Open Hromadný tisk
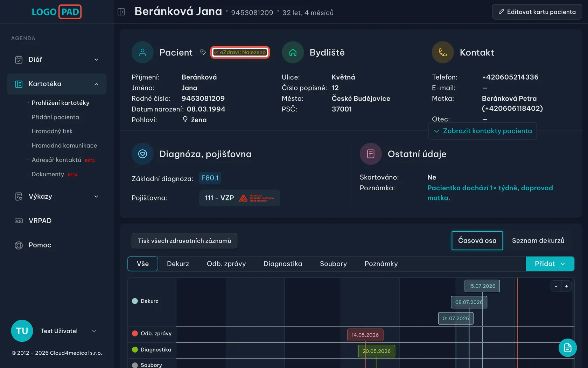The height and width of the screenshot is (368, 588). click(x=52, y=131)
